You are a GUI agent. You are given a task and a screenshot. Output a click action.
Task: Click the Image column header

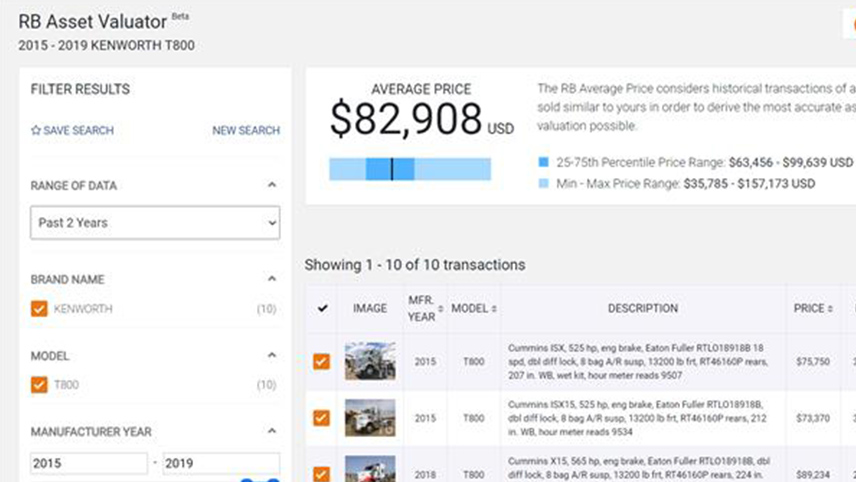tap(370, 308)
